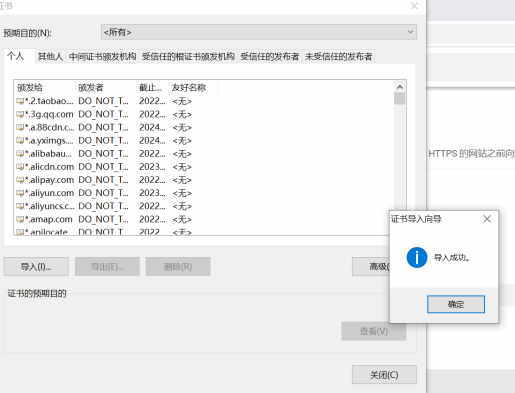Image resolution: width=515 pixels, height=393 pixels.
Task: Select the *.aliyuncs.c... certificate name
Action: 50,206
